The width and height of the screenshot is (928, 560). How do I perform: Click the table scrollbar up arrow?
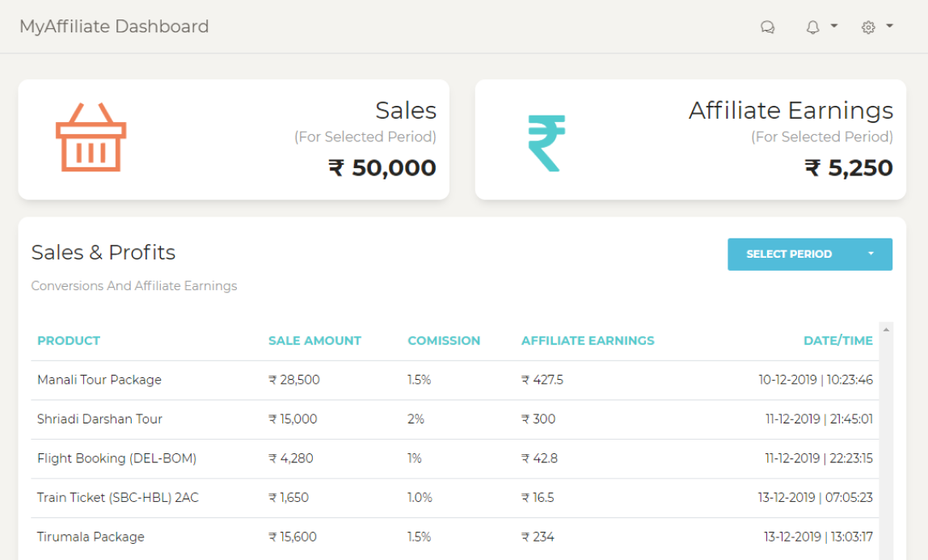[886, 330]
